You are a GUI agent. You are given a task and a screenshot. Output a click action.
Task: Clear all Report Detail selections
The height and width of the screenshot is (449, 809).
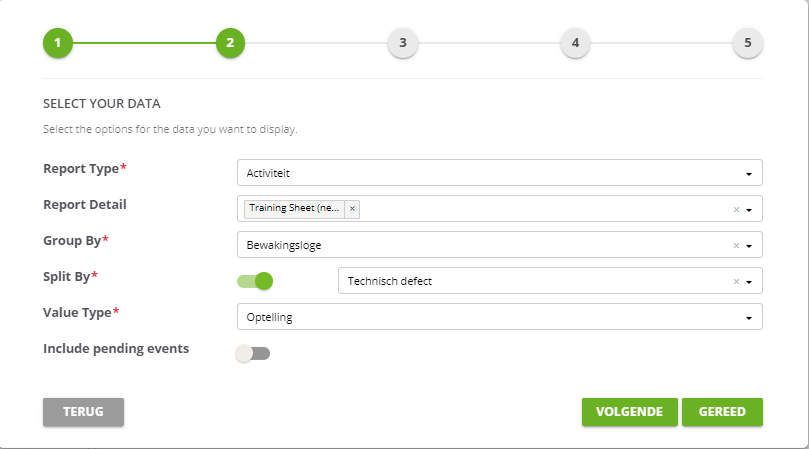[736, 210]
